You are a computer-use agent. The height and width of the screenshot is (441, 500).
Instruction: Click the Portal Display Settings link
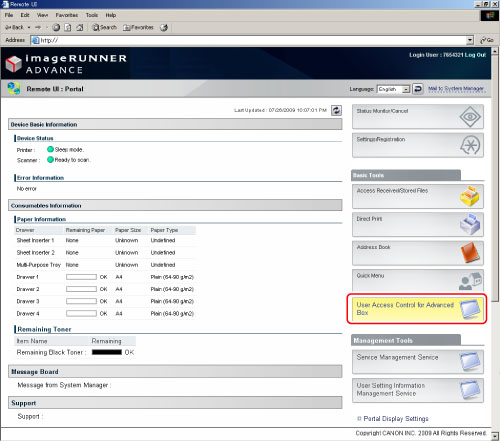point(396,419)
